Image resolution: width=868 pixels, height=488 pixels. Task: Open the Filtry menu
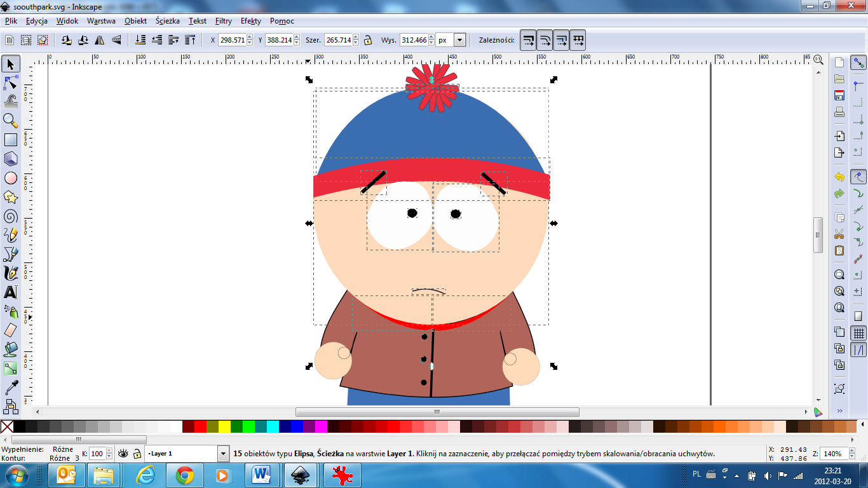[223, 21]
